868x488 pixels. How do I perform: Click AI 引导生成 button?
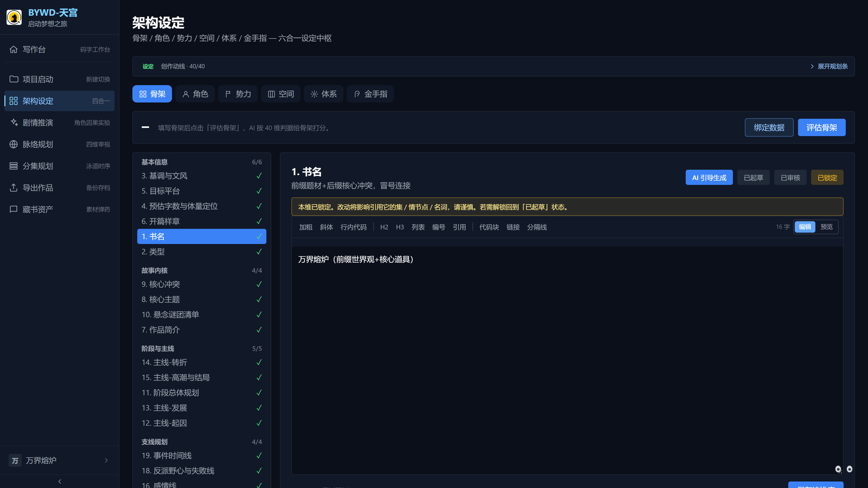coord(709,178)
